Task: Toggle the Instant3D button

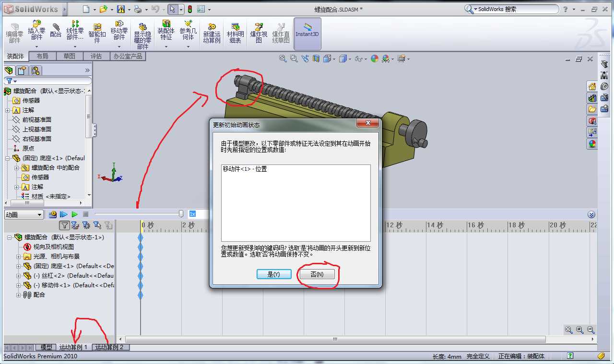Action: coord(307,33)
